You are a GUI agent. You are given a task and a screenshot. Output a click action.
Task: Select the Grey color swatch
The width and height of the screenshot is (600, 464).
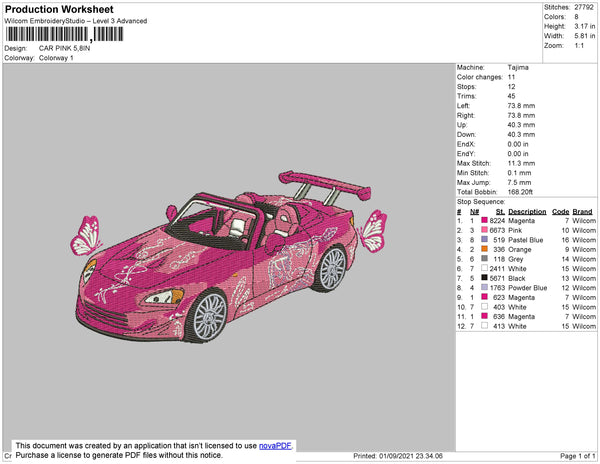click(x=485, y=259)
